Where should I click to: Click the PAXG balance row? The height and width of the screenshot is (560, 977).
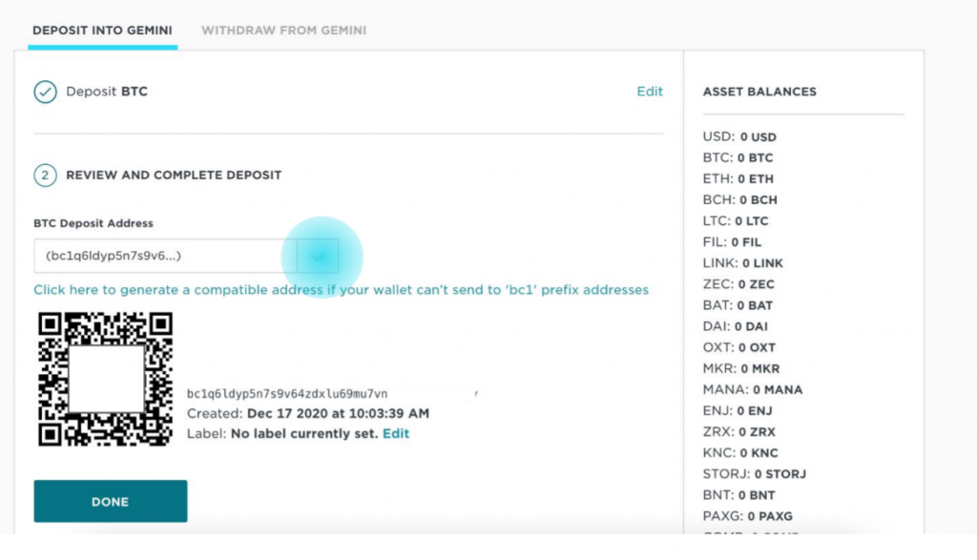click(748, 516)
